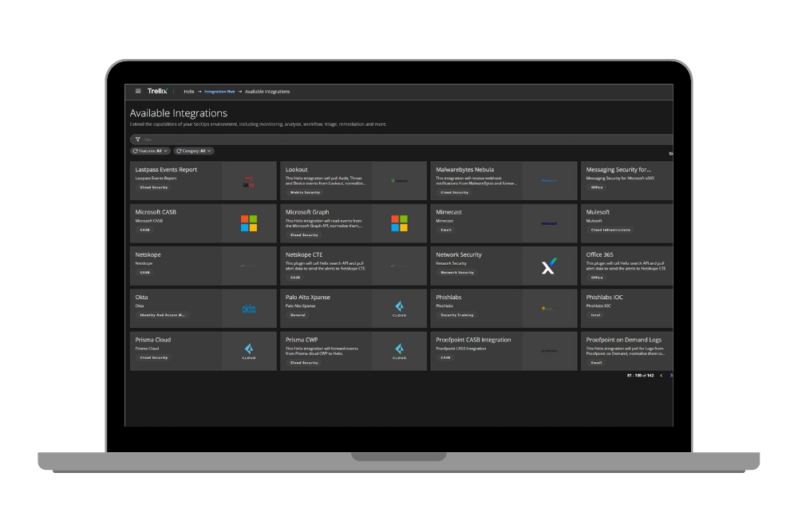798x532 pixels.
Task: Open Office 365 integration card
Action: click(x=627, y=266)
